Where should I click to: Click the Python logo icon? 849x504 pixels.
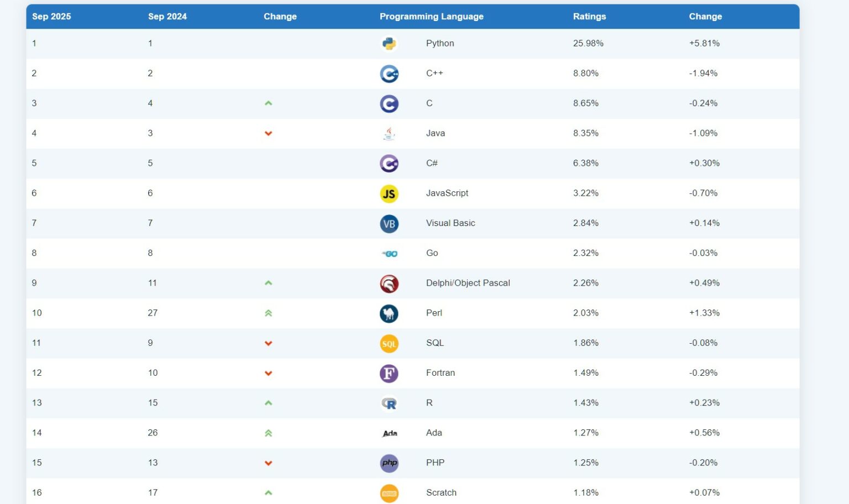[x=389, y=44]
